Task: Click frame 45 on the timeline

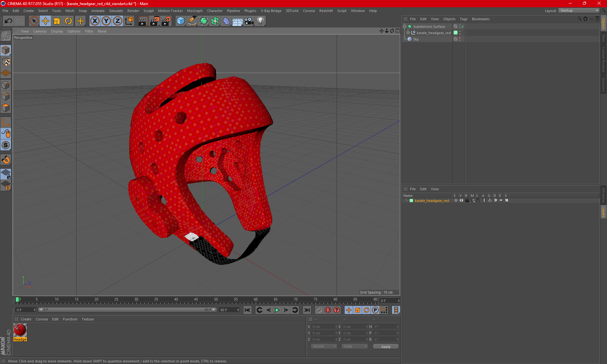Action: click(x=196, y=300)
